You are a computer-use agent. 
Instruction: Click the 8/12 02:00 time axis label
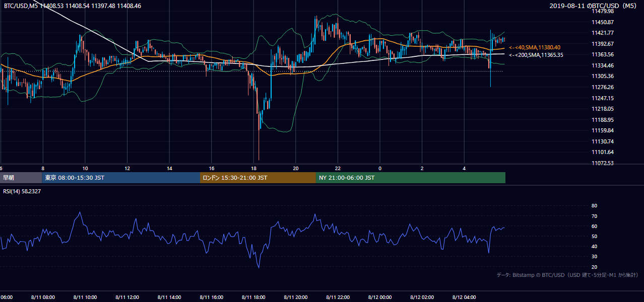click(x=422, y=297)
